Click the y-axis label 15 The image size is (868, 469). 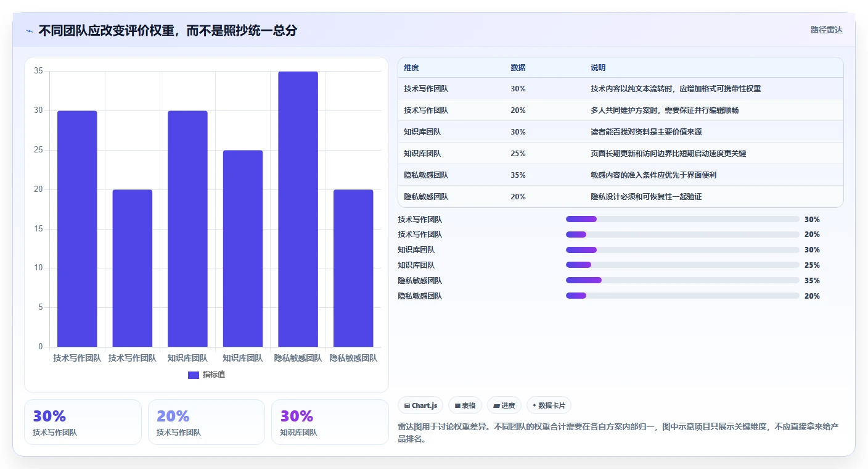(38, 229)
